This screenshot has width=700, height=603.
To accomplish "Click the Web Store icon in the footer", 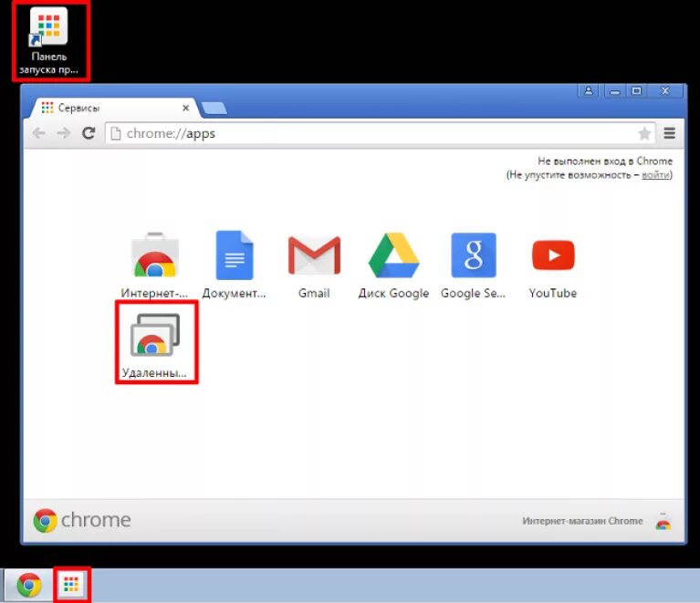I will coord(663,521).
